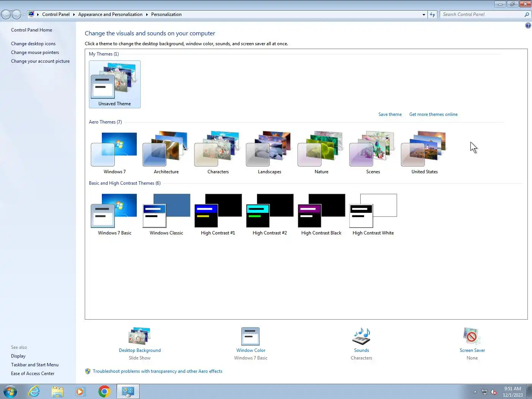
Task: Click the Show desktop button
Action: click(529, 391)
